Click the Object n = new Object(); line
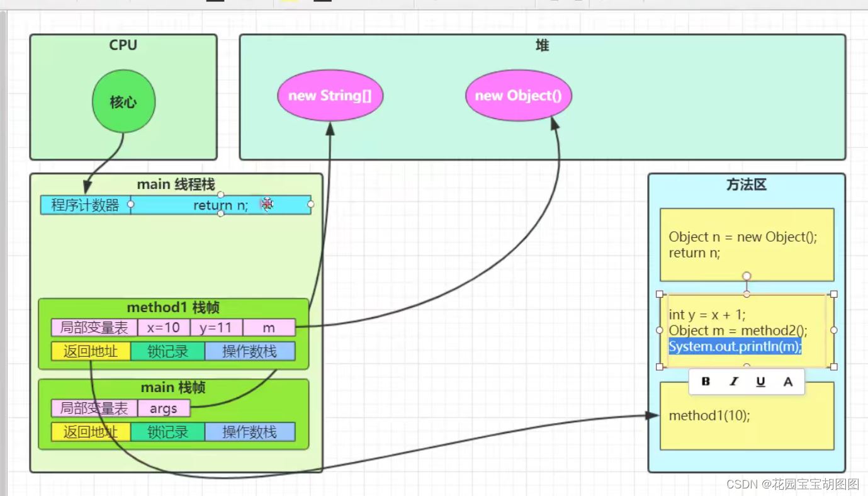Screen dimensions: 868x496 pos(743,237)
